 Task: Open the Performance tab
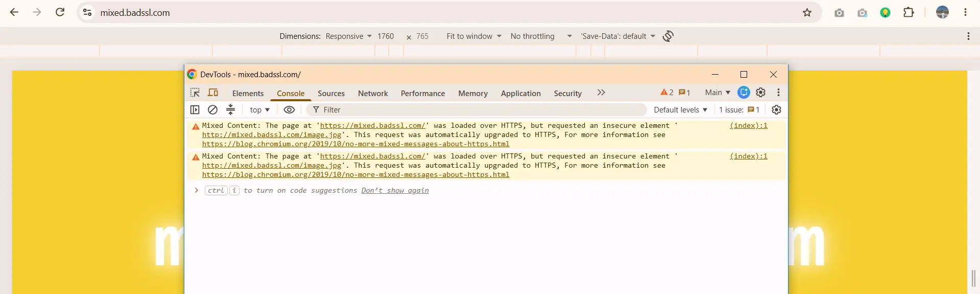(423, 93)
